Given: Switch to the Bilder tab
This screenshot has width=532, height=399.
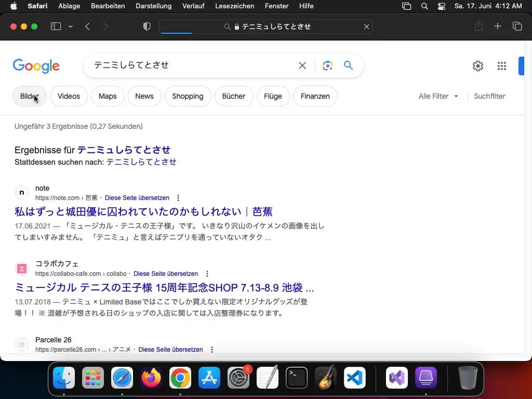Looking at the screenshot, I should [30, 96].
